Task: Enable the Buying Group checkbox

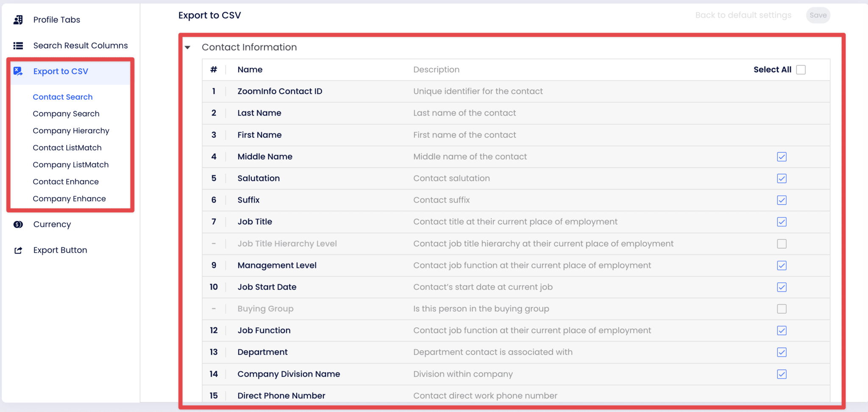Action: [x=782, y=309]
